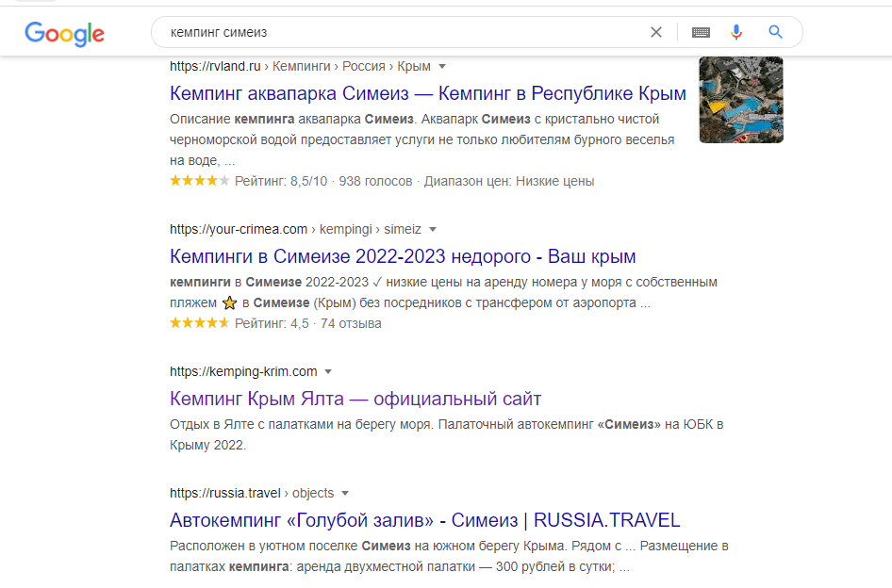Expand options arrow next to rvland.ru URL
This screenshot has width=892, height=588.
[442, 67]
